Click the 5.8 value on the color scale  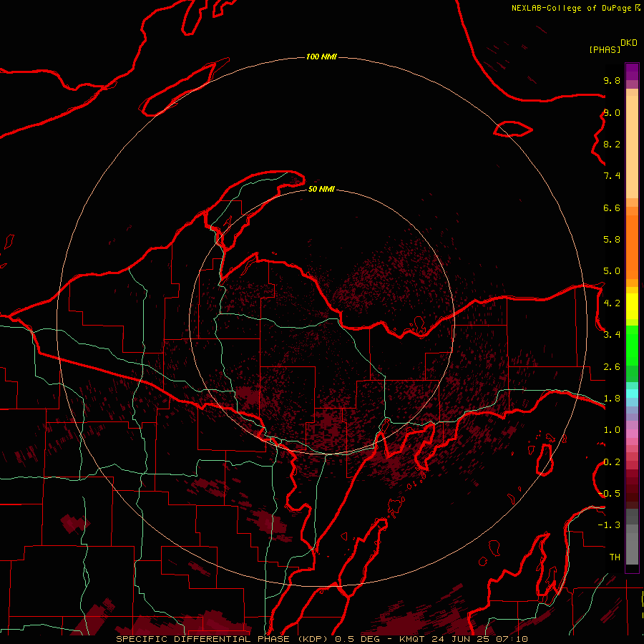point(612,240)
